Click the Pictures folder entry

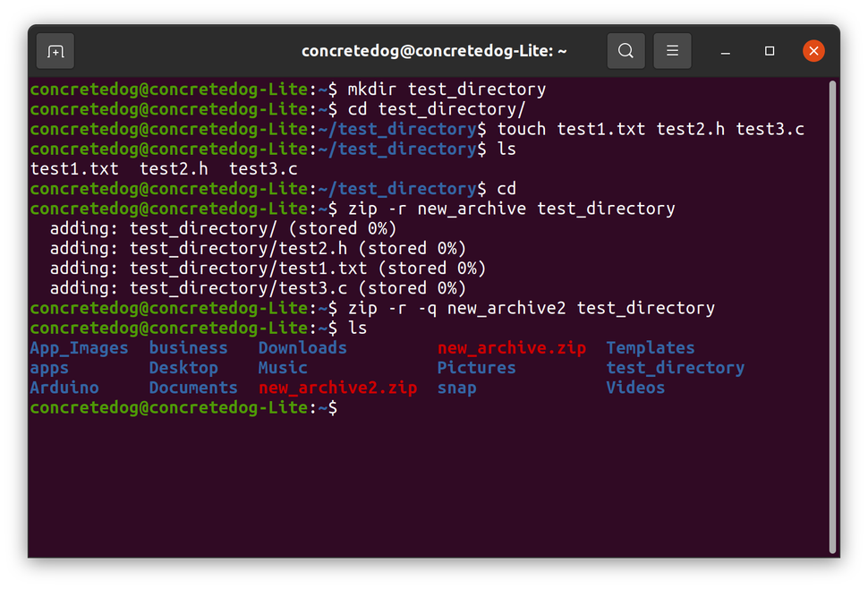pyautogui.click(x=476, y=367)
